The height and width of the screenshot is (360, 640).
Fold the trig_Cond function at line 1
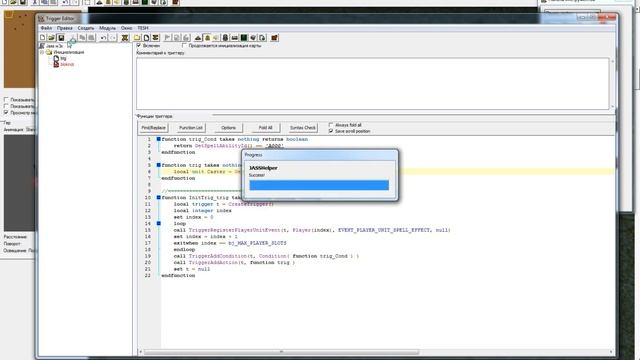click(158, 139)
